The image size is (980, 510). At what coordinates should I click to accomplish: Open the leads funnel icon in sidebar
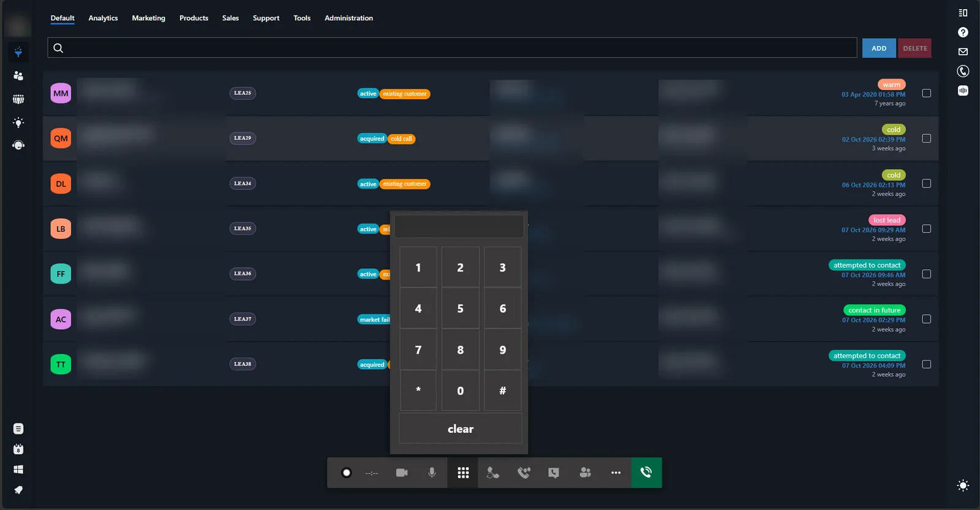click(x=18, y=52)
